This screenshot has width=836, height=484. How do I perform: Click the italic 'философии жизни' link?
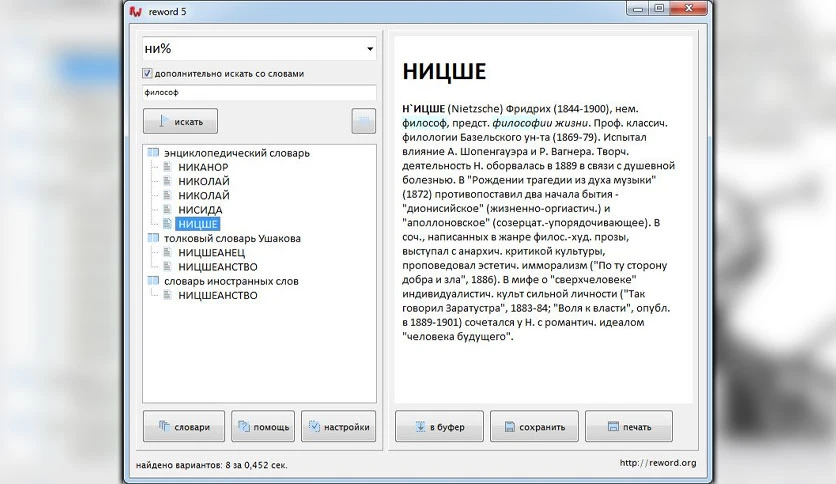pyautogui.click(x=540, y=123)
